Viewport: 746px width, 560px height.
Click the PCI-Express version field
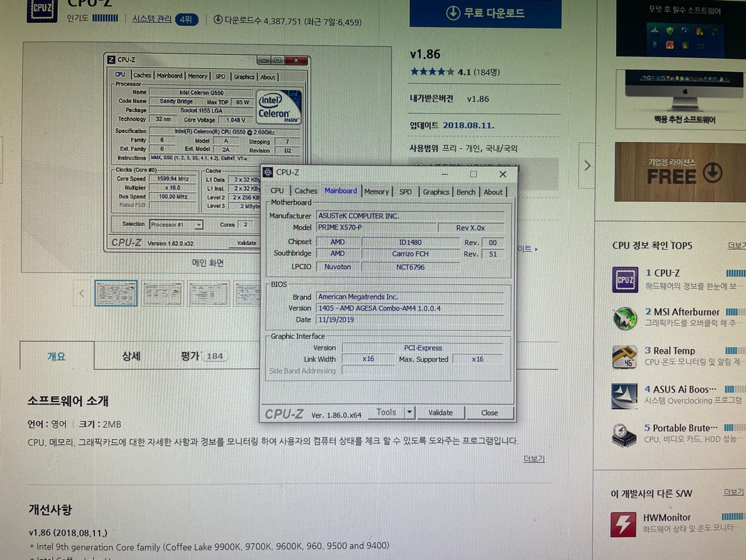423,348
